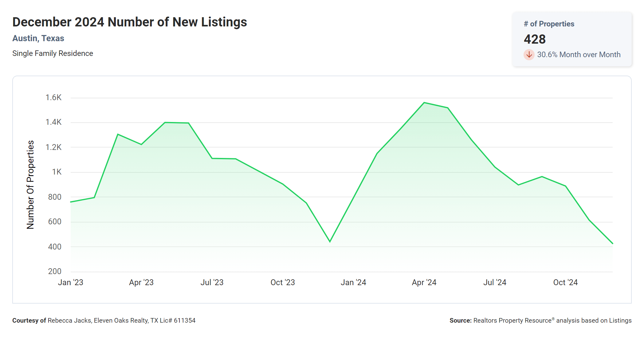Click the Austin, Texas subtitle

pyautogui.click(x=38, y=38)
